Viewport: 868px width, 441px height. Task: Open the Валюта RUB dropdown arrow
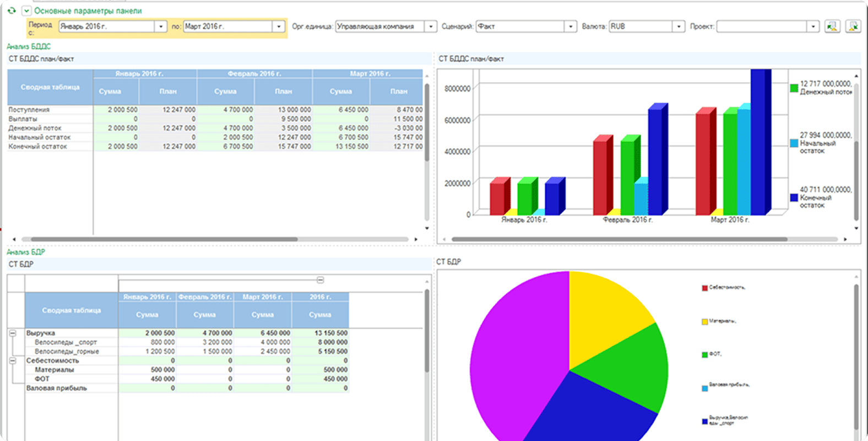tap(679, 26)
